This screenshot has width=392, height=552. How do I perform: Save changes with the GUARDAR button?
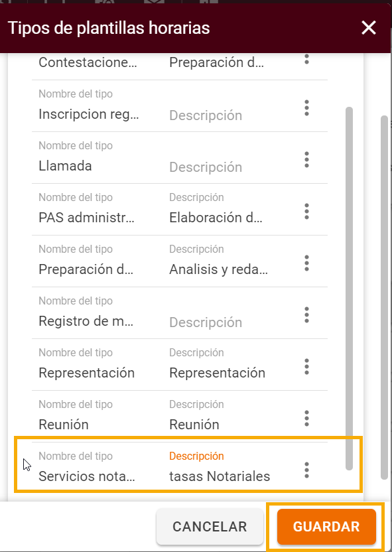tap(326, 527)
